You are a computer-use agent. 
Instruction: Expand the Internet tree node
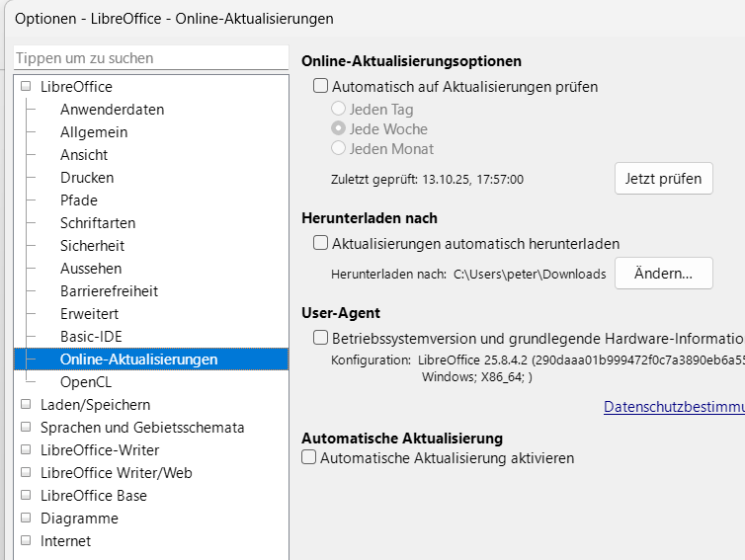point(26,541)
